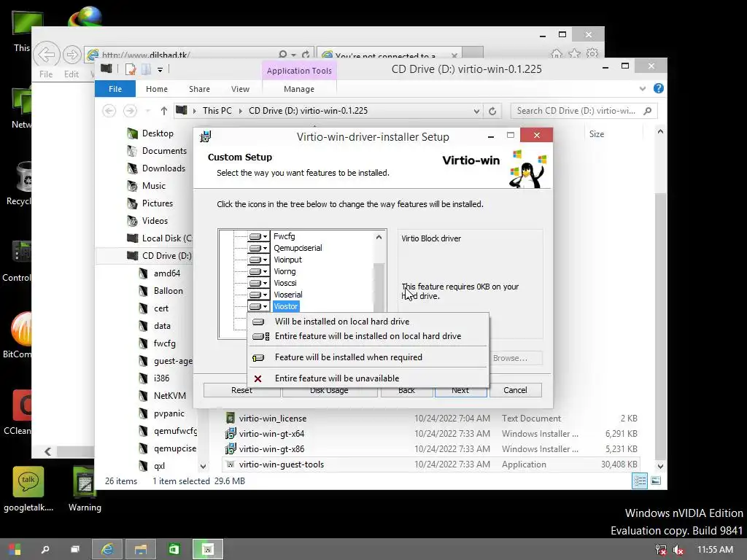Select the virtio-win-guest-tools application
The width and height of the screenshot is (747, 560).
coord(281,464)
